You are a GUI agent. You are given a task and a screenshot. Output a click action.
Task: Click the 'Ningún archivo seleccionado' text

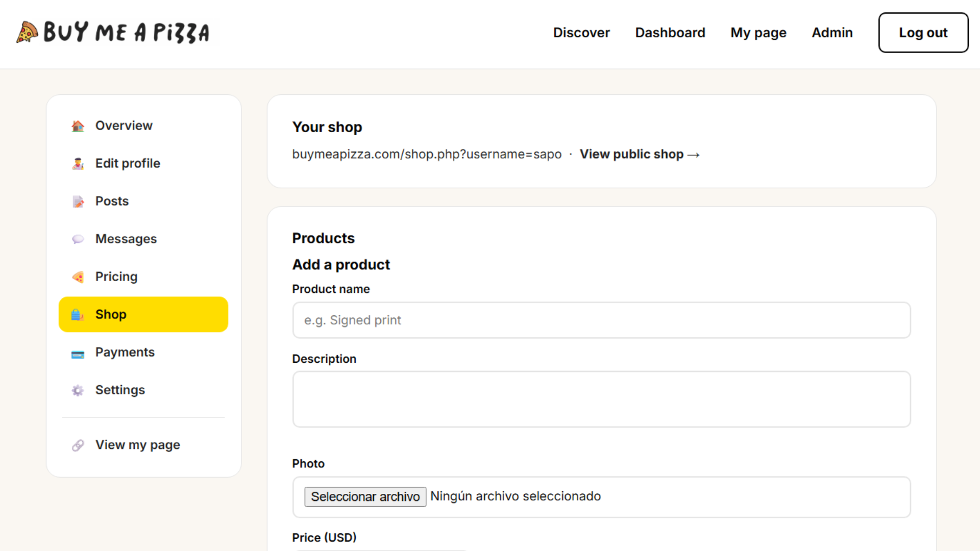click(x=516, y=496)
